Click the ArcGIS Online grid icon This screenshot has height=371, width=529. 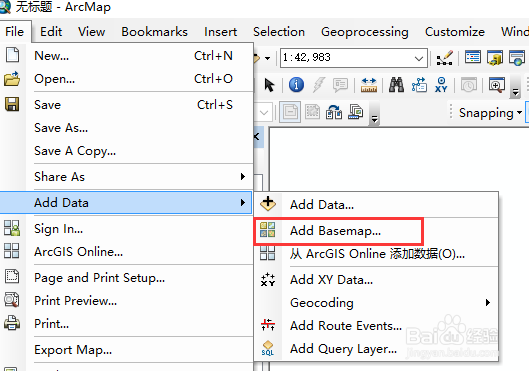pyautogui.click(x=12, y=251)
